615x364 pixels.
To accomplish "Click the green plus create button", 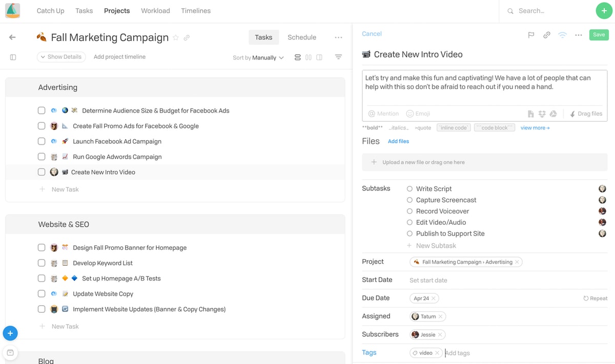I will click(x=604, y=11).
